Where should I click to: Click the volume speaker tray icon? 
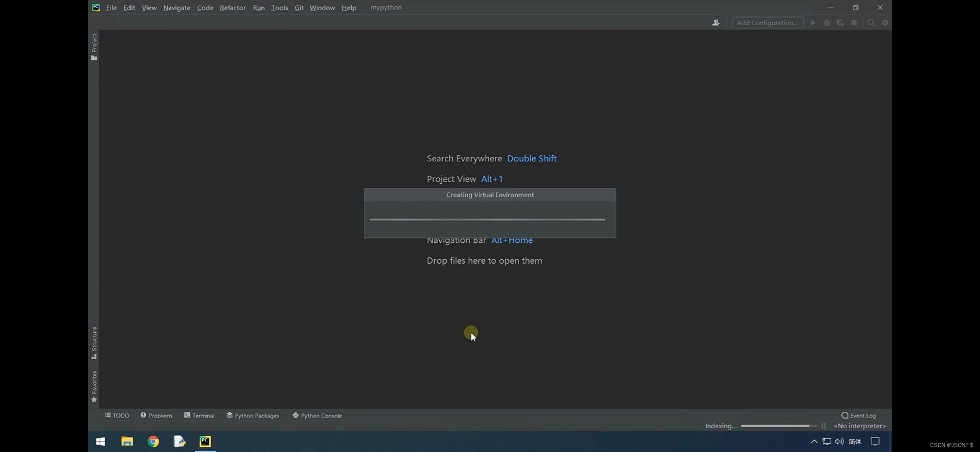(x=839, y=442)
